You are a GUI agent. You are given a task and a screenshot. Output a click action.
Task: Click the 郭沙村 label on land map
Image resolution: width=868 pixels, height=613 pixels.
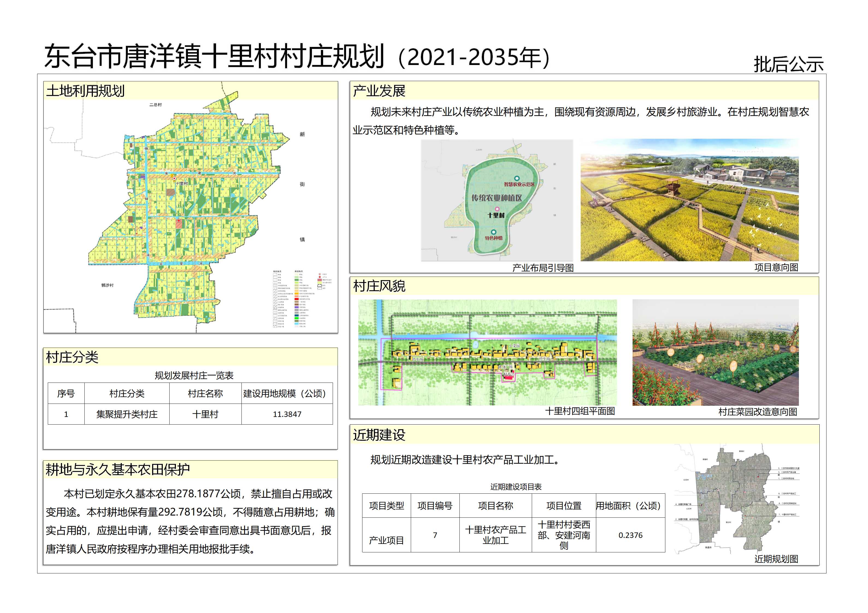click(x=107, y=285)
